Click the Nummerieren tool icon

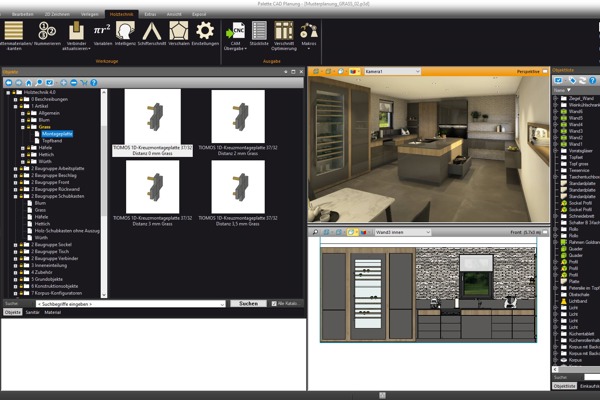[47, 31]
